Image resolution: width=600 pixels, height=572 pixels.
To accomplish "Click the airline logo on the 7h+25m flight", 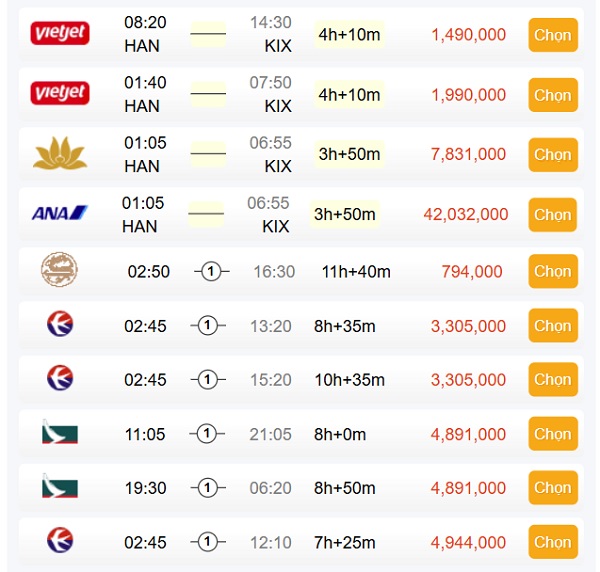I will (x=60, y=542).
